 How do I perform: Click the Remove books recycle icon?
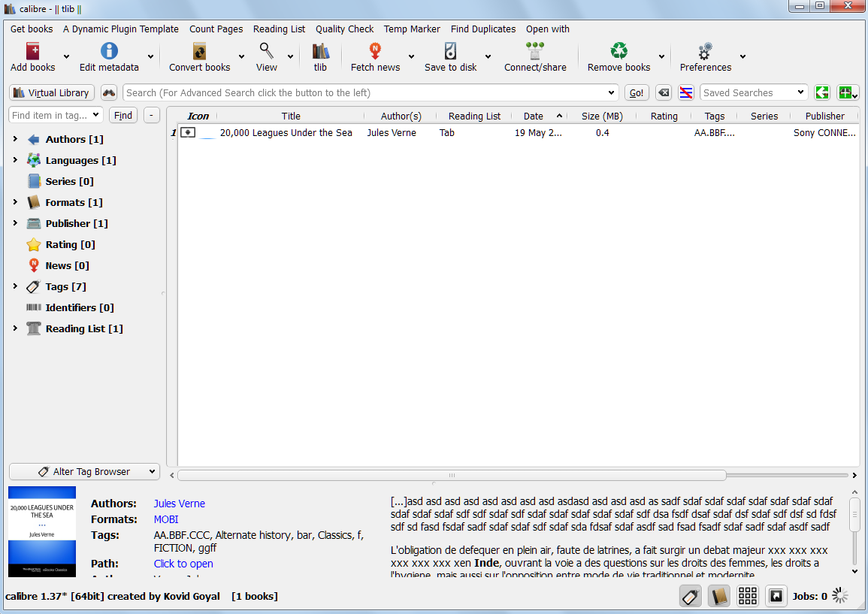click(x=619, y=51)
